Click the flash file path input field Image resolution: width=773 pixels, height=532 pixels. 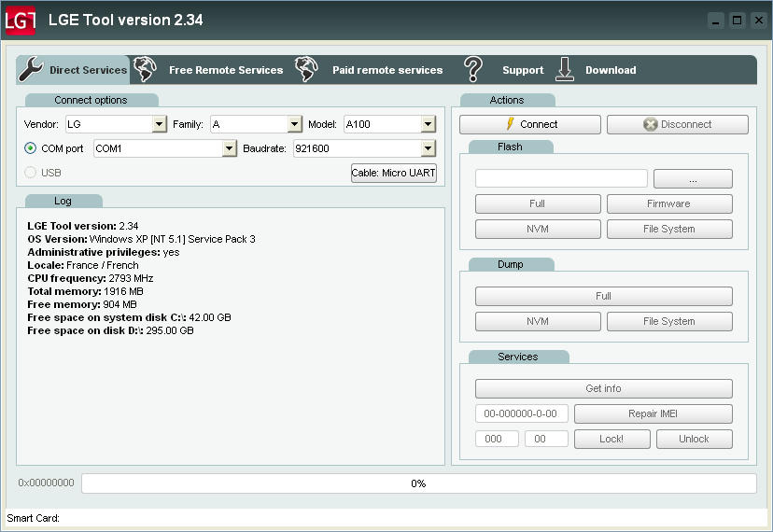561,178
